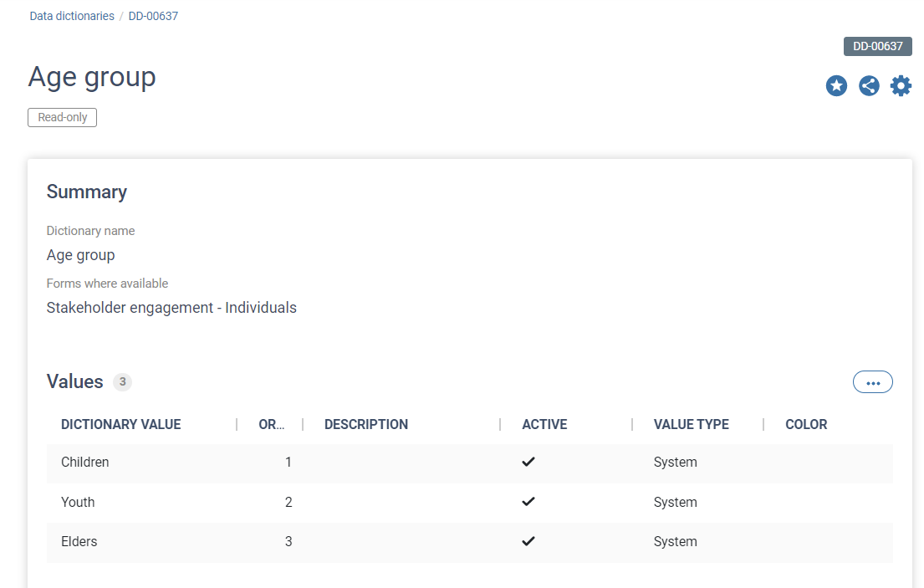Expand the ACTIVE column header options

(544, 424)
